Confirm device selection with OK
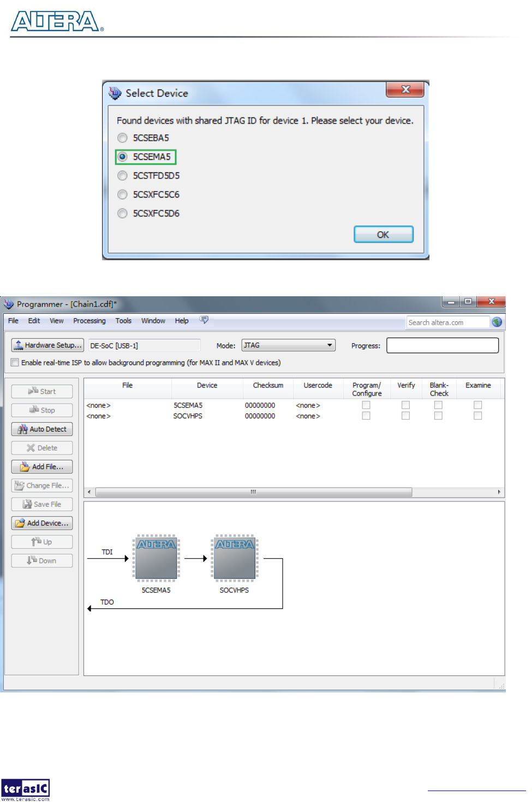Screen dimensions: 532x802 click(x=384, y=235)
